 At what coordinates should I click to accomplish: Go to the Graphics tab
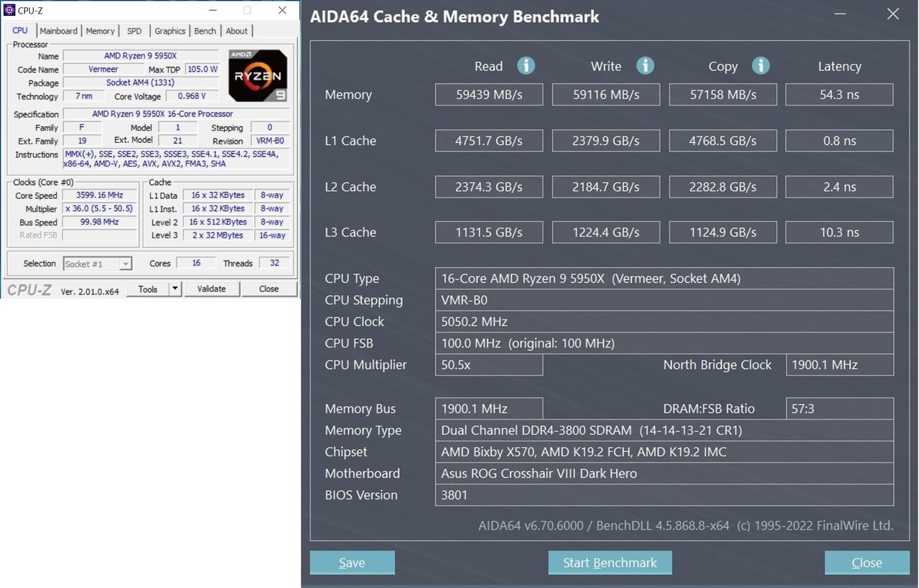tap(170, 31)
